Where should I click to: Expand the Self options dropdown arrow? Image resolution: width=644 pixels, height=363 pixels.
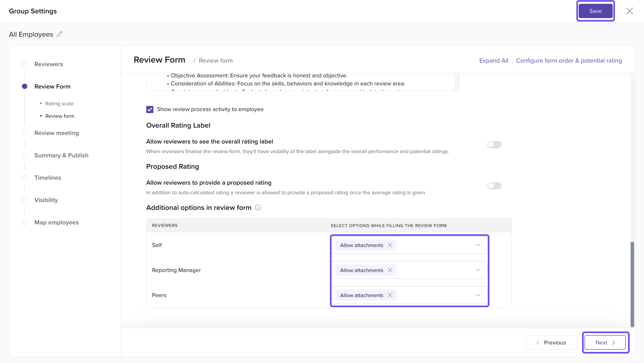click(x=478, y=245)
